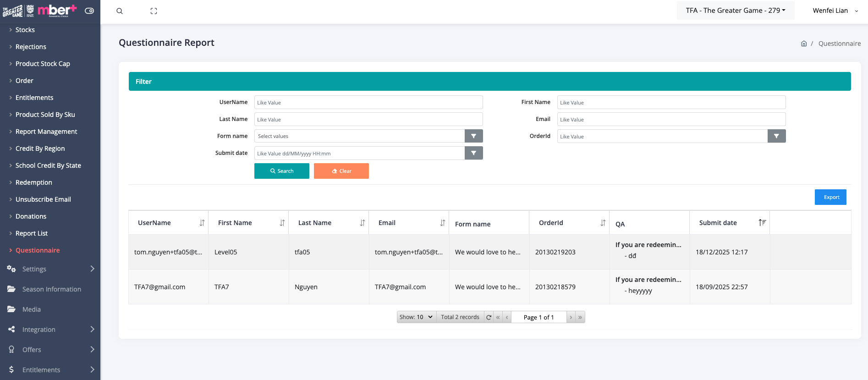Open the Redemption sidebar item

33,182
